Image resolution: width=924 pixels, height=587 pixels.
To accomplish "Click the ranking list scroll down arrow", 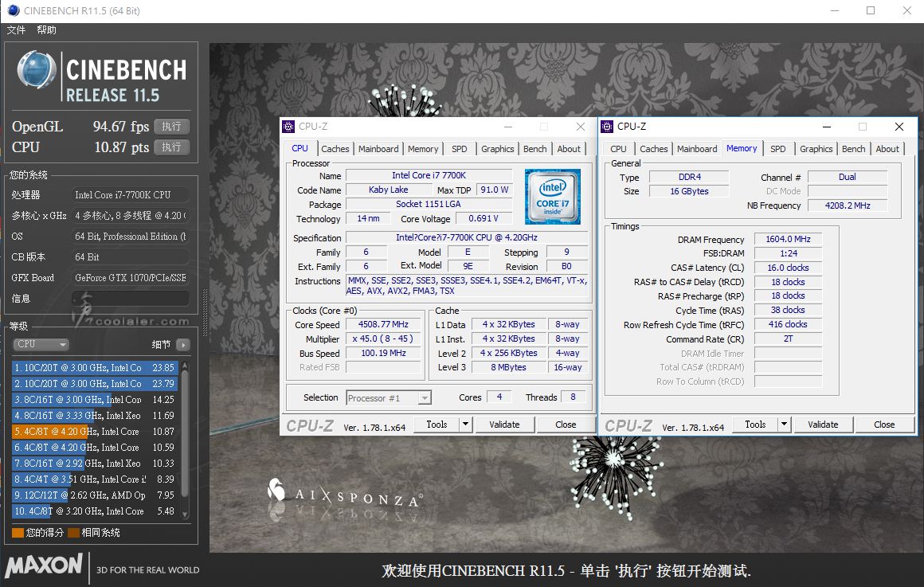I will tap(185, 515).
